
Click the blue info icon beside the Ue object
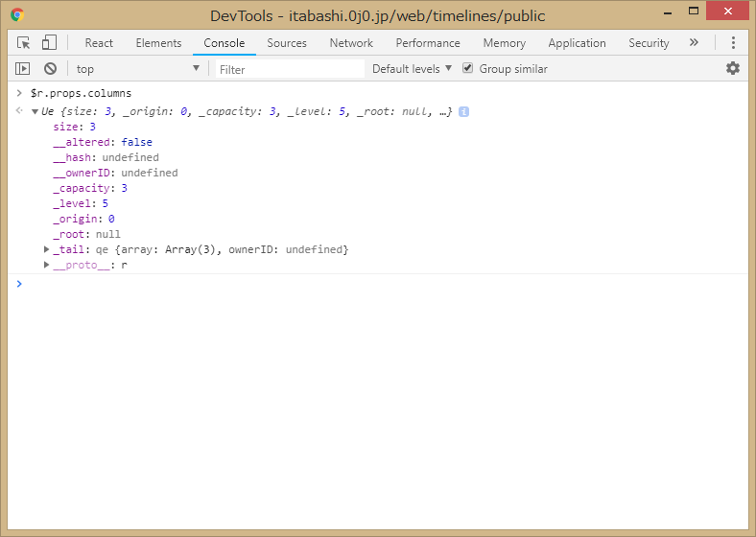click(x=463, y=111)
